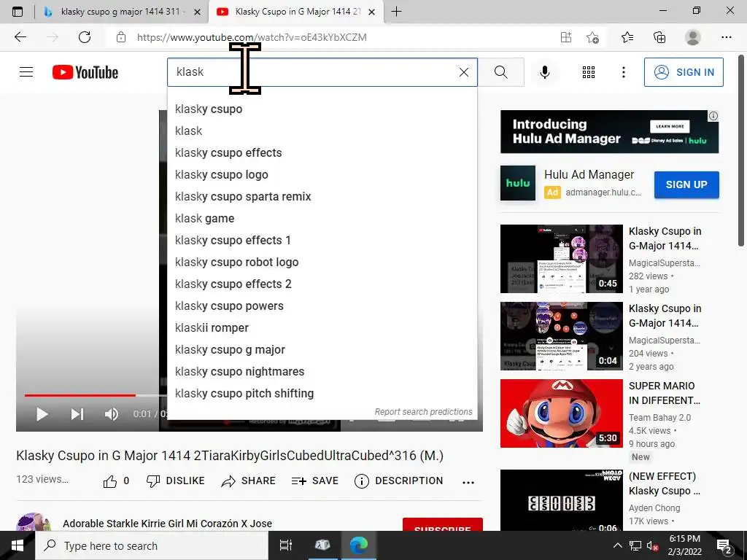747x560 pixels.
Task: Choose suggestion 'klasky csupo logo'
Action: coord(322,175)
